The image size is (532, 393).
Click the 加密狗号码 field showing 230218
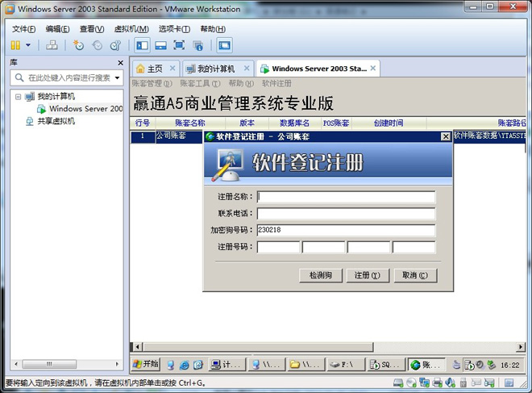(346, 230)
